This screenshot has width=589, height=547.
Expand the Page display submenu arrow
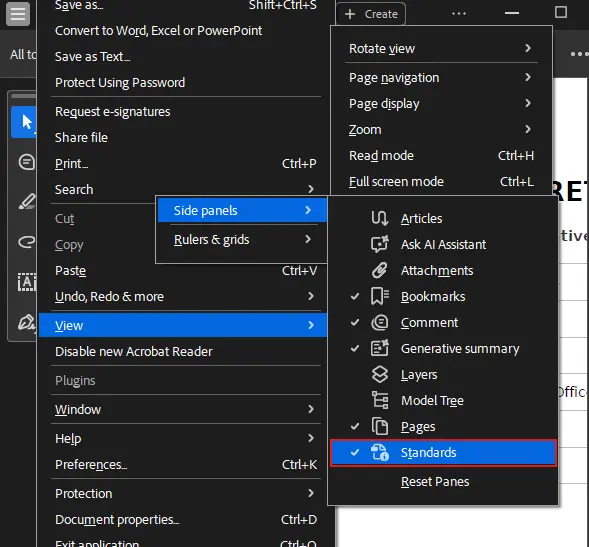[x=528, y=103]
